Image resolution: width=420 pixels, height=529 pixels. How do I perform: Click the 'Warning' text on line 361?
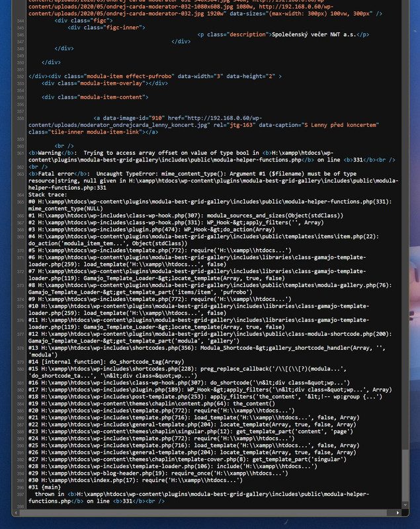point(49,153)
